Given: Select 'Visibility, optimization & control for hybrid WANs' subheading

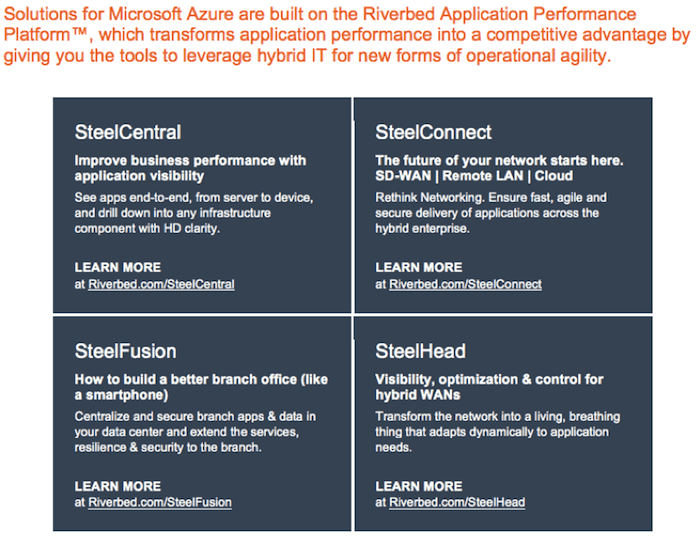Looking at the screenshot, I should pos(489,387).
